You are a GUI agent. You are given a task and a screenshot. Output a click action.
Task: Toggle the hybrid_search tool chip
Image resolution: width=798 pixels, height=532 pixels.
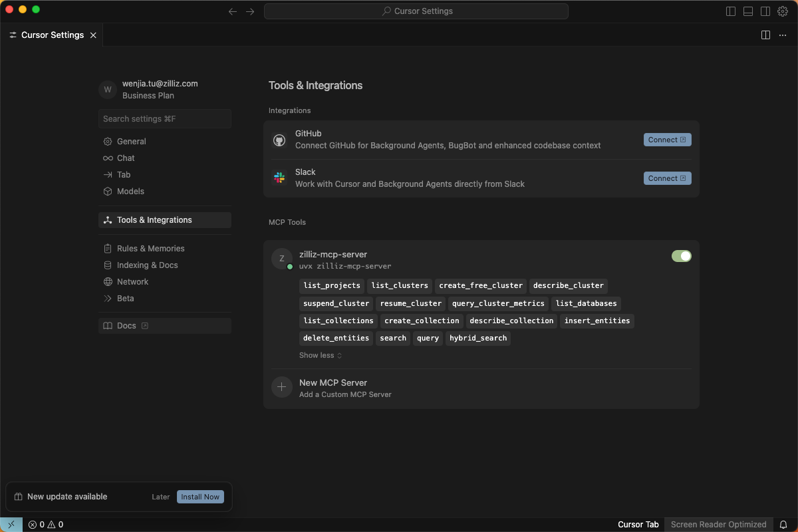[477, 338]
